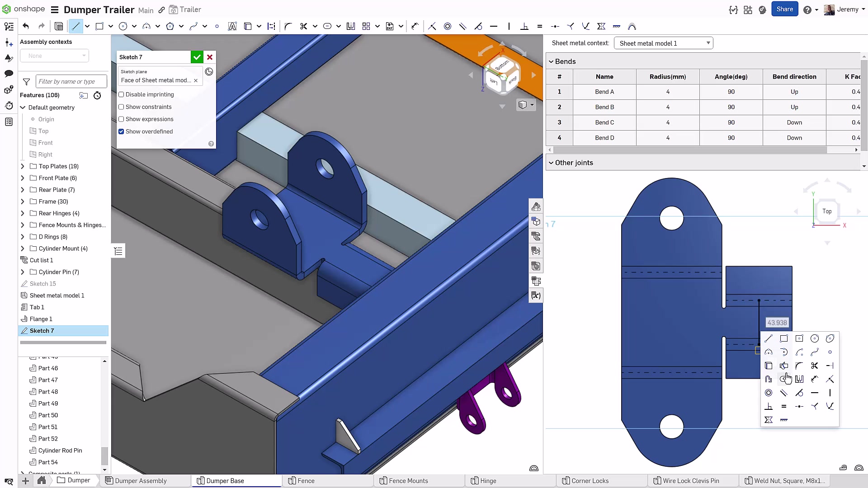Open the Help question mark menu
868x488 pixels.
coord(807,9)
